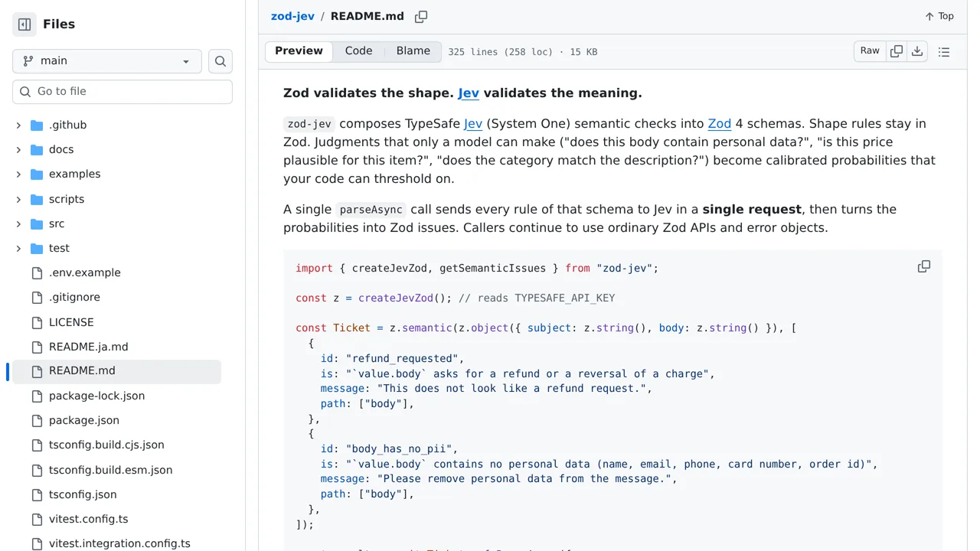
Task: Click the "Files" panel heading
Action: [x=59, y=24]
